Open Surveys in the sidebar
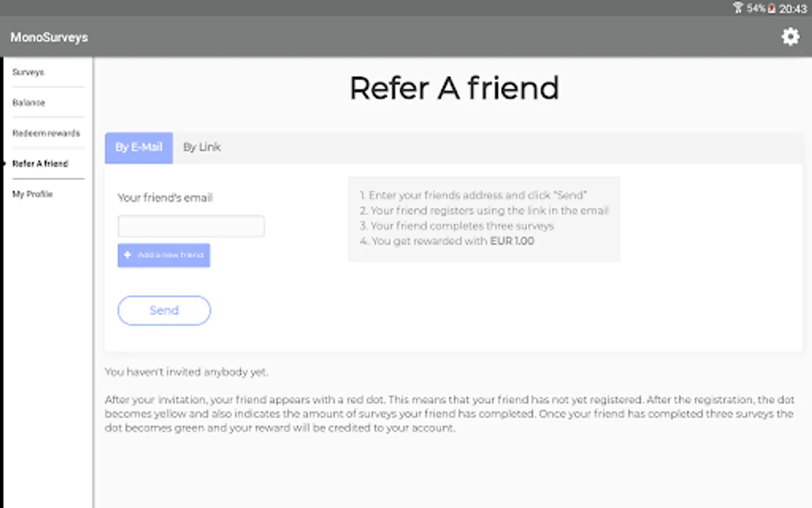Screen dimensions: 812x508 tap(28, 72)
